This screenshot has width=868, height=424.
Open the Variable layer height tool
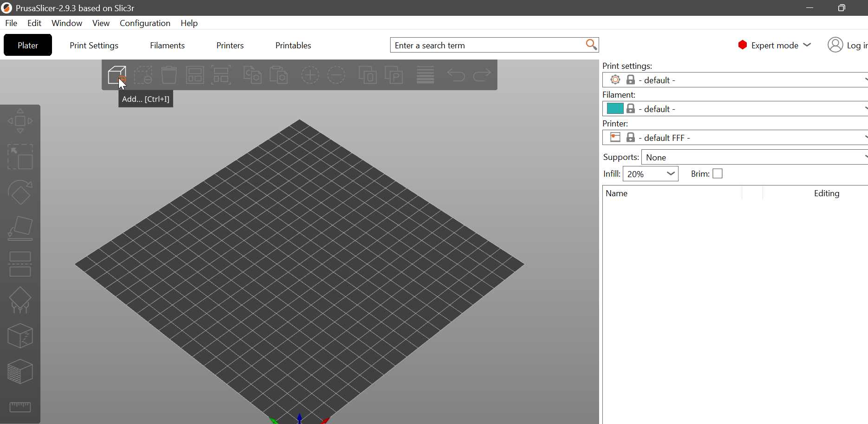[x=425, y=75]
